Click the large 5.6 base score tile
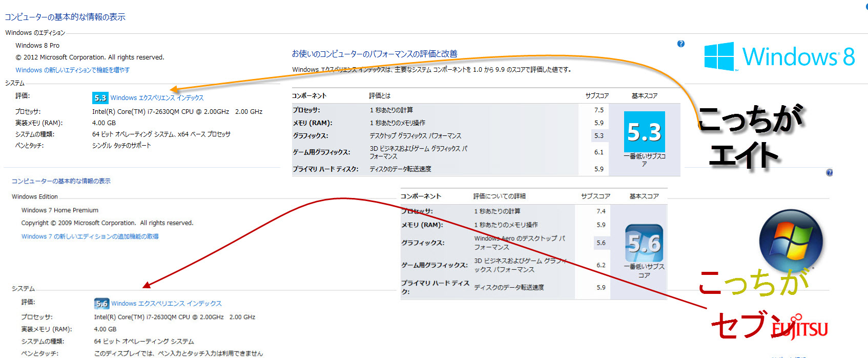This screenshot has width=868, height=358. click(644, 243)
